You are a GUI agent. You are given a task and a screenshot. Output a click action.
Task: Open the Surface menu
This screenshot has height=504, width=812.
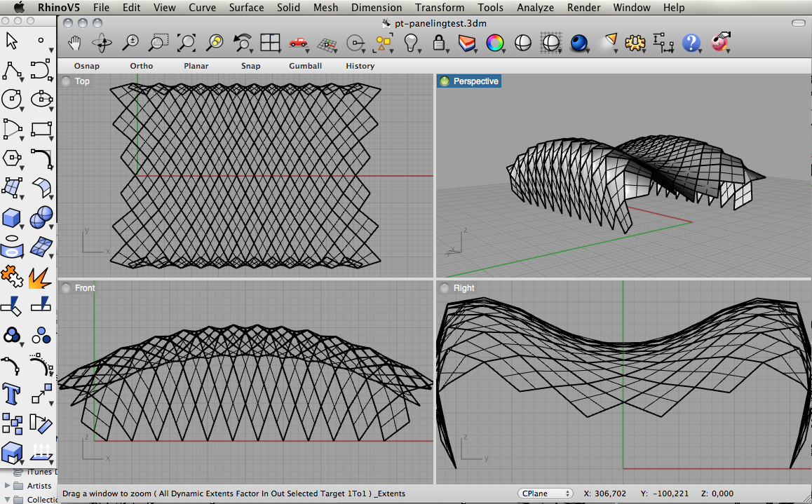[x=246, y=8]
